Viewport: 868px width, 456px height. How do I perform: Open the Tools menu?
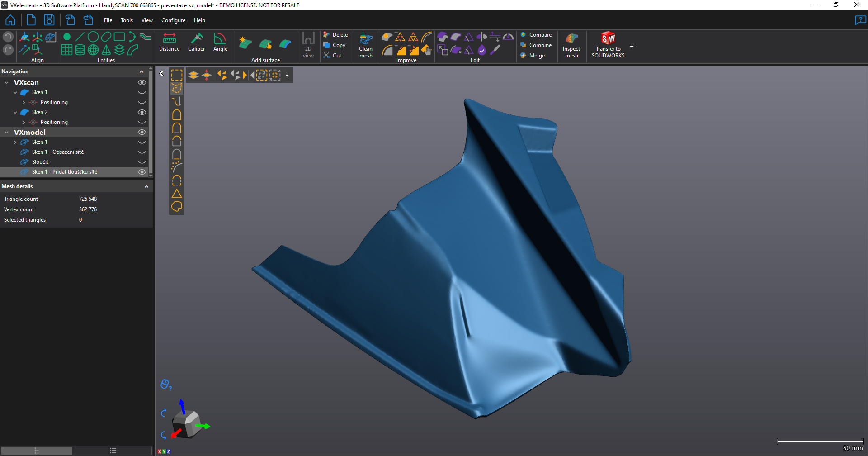(127, 20)
